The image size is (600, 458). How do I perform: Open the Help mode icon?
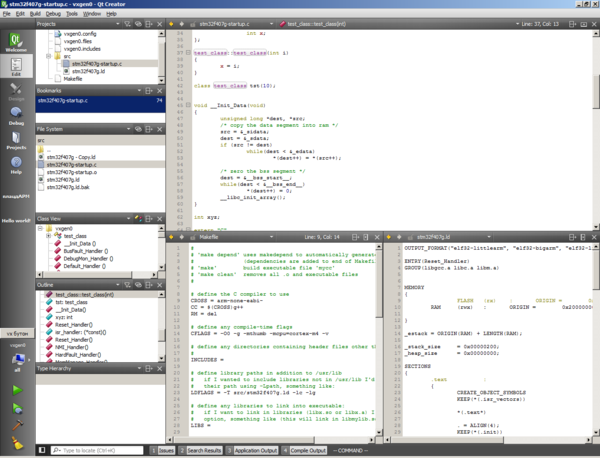point(16,165)
